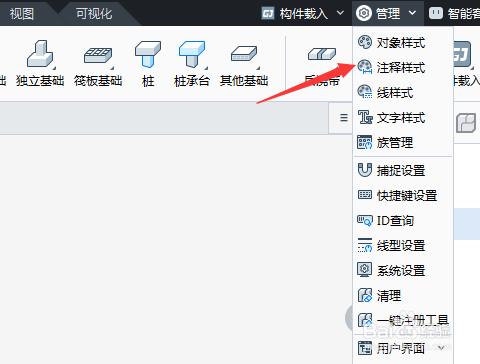Screen dimensions: 480x364
Task: Click the 族管理 icon
Action: [365, 142]
